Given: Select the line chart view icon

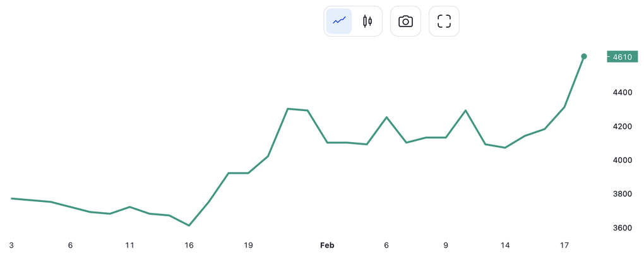Looking at the screenshot, I should pos(339,21).
